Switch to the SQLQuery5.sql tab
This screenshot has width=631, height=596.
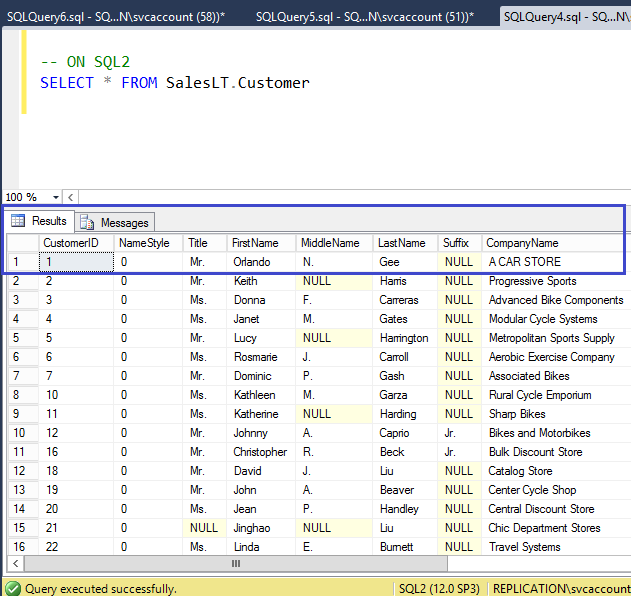click(364, 17)
